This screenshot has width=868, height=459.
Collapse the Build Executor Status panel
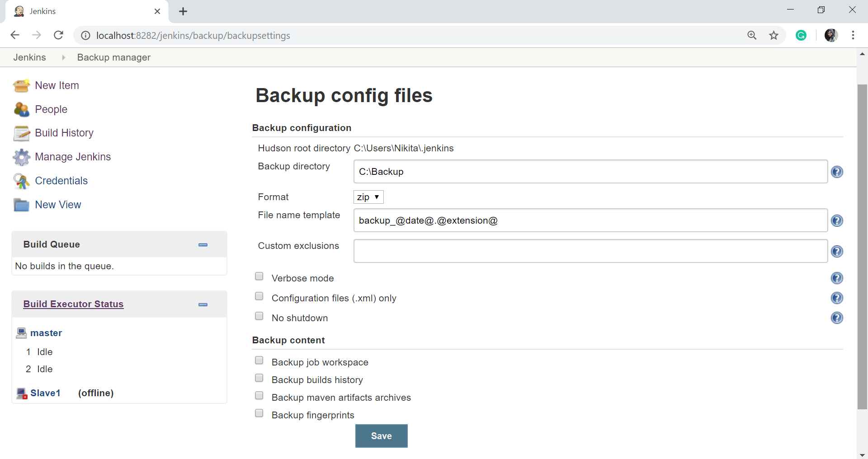click(x=203, y=304)
